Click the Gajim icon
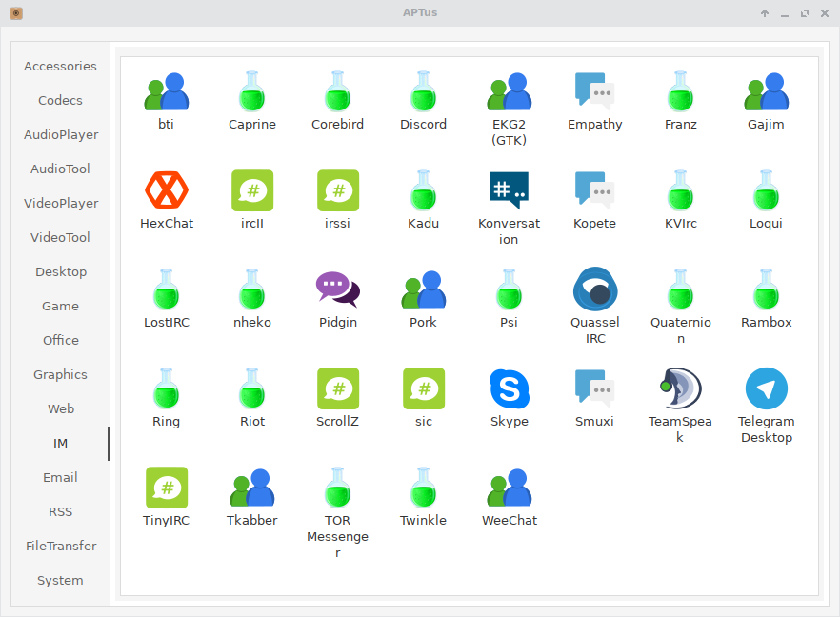This screenshot has width=840, height=617. [766, 91]
